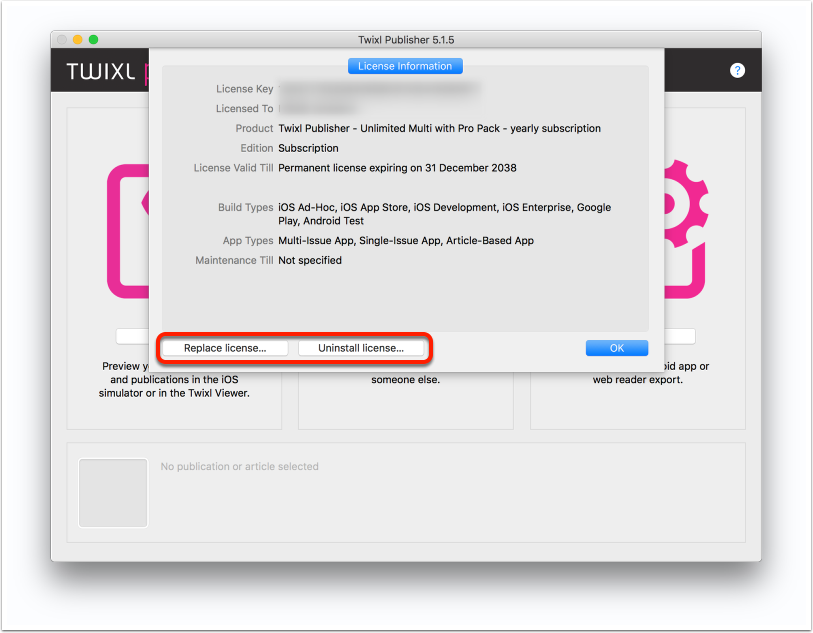Confirm the dialog with OK
Viewport: 813px width, 633px height.
point(616,348)
